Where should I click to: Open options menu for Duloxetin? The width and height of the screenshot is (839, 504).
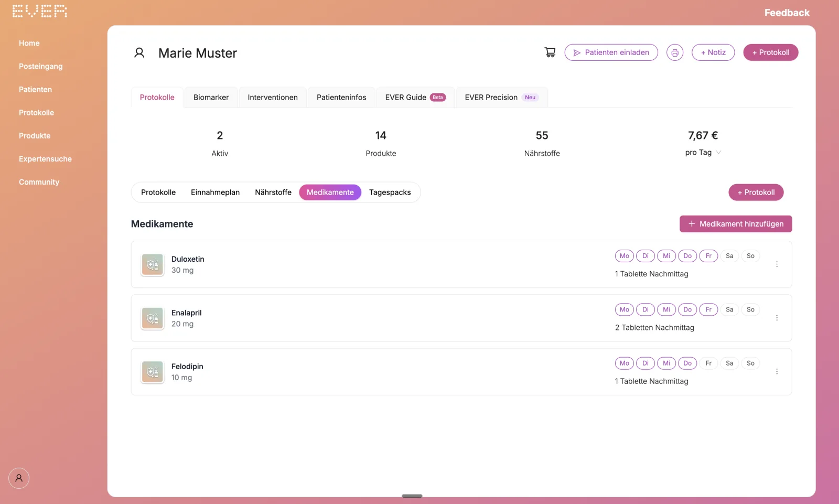(x=777, y=264)
